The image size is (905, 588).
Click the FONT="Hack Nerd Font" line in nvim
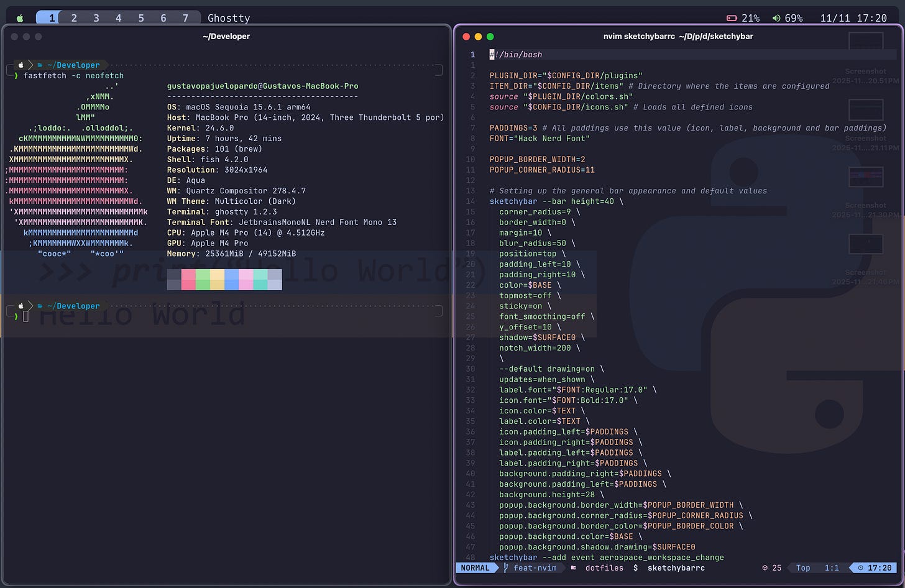tap(540, 138)
